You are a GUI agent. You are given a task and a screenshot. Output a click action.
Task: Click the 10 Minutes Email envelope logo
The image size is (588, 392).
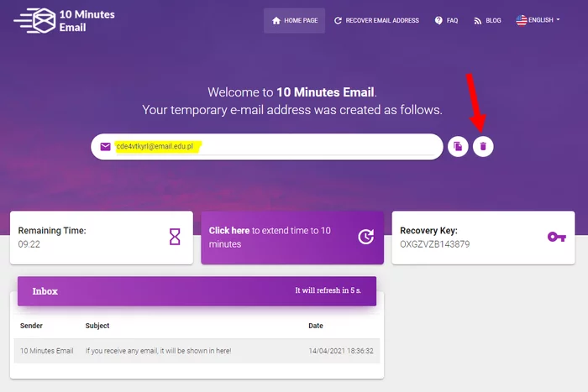coord(35,21)
